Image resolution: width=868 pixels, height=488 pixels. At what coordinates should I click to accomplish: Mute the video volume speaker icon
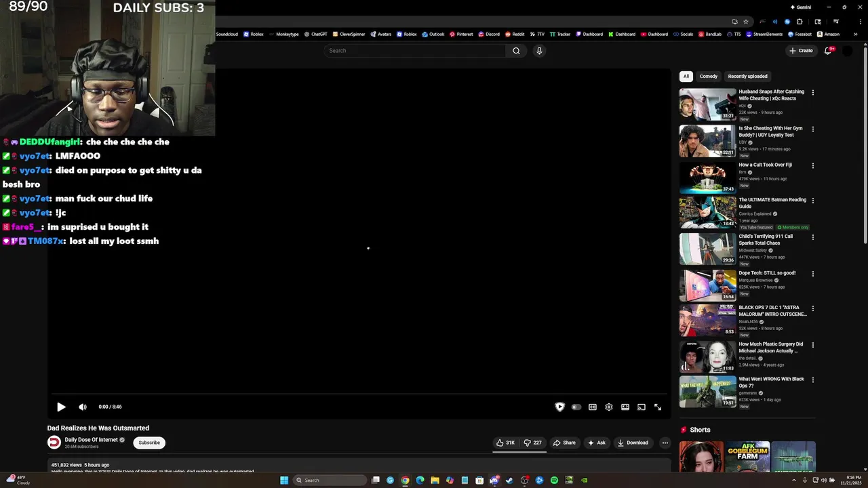tap(83, 407)
